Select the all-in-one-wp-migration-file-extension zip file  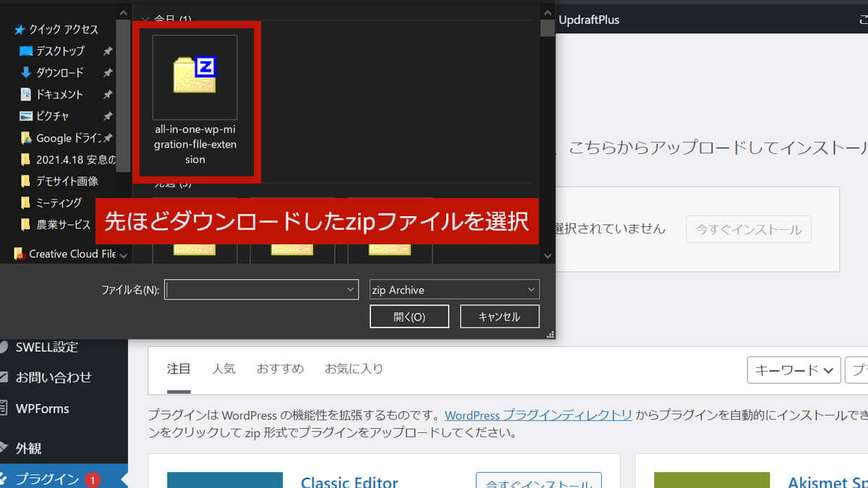coord(195,101)
